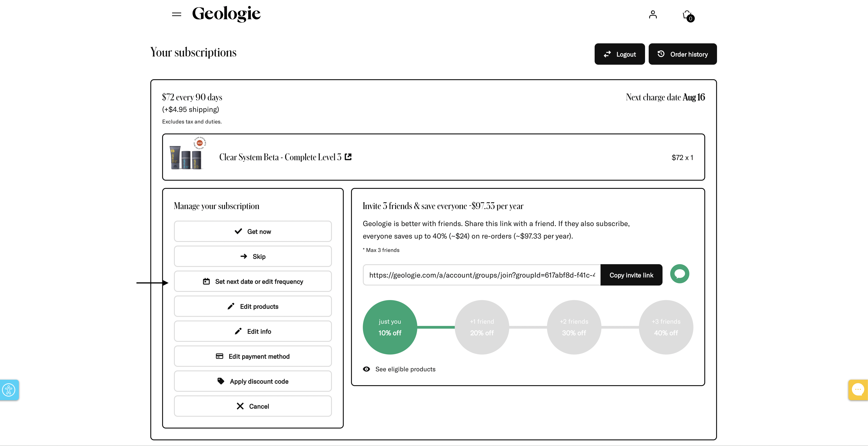Viewport: 868px width, 446px height.
Task: Click 'Excludes tax and duties.' text
Action: [192, 122]
